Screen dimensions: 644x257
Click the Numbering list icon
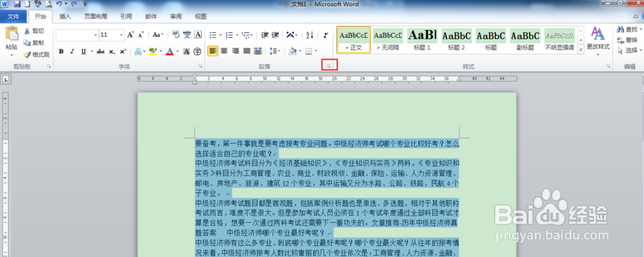[230, 35]
